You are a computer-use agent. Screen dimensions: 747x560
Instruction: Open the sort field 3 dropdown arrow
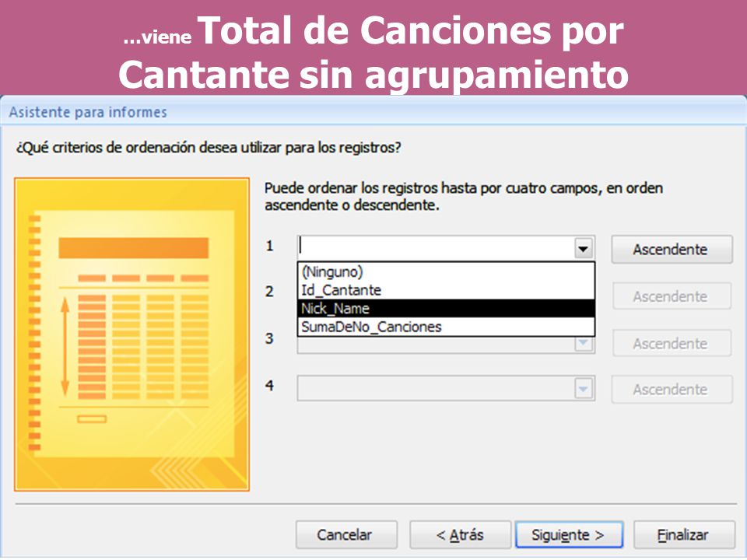click(x=583, y=344)
